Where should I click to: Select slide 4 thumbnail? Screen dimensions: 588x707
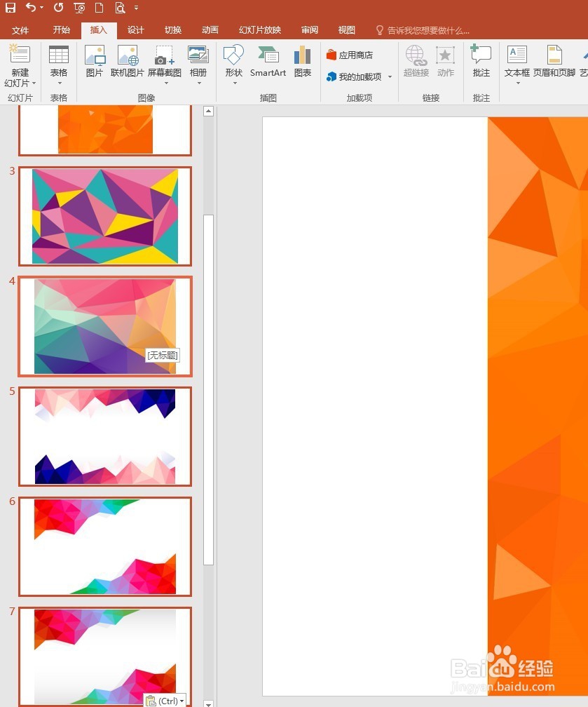(105, 326)
